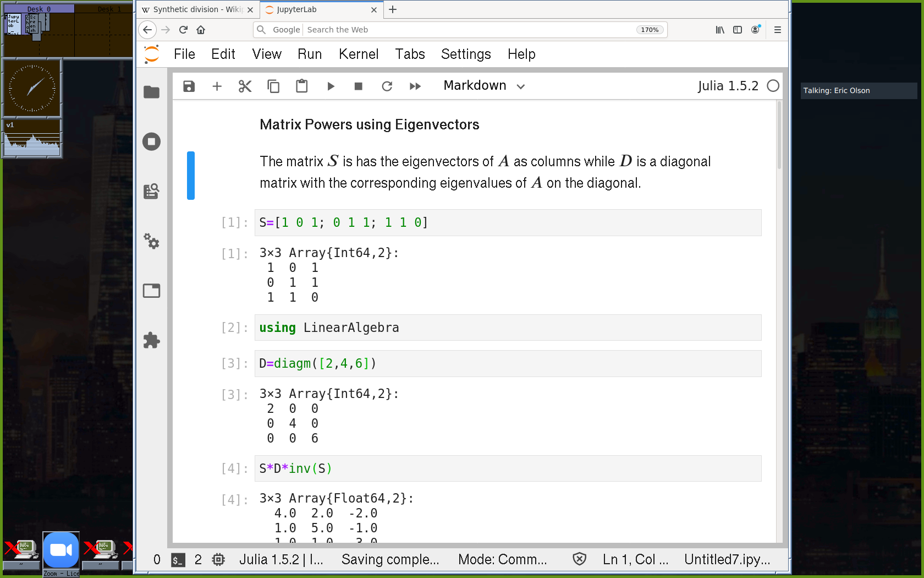Reload the page in browser
924x578 pixels.
[183, 30]
